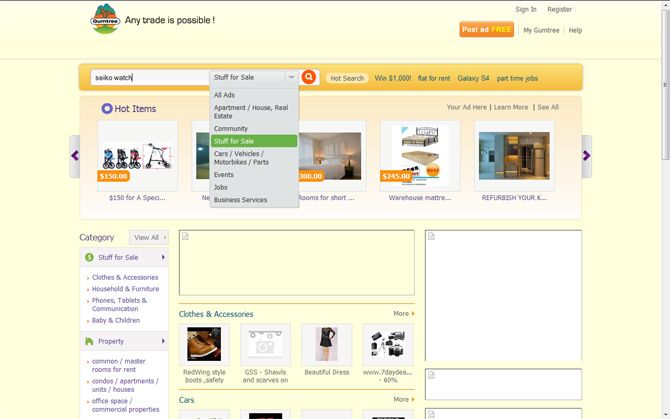
Task: Click the purple Hot Items circle icon
Action: tap(107, 108)
